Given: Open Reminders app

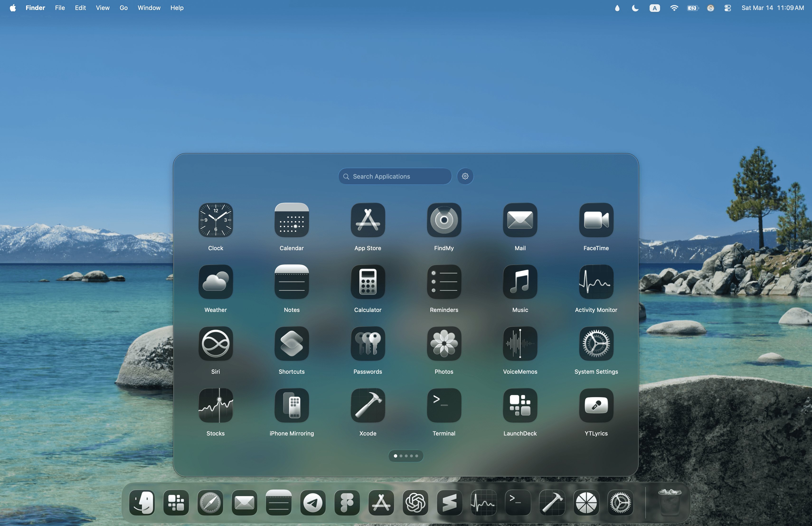Looking at the screenshot, I should (x=444, y=282).
